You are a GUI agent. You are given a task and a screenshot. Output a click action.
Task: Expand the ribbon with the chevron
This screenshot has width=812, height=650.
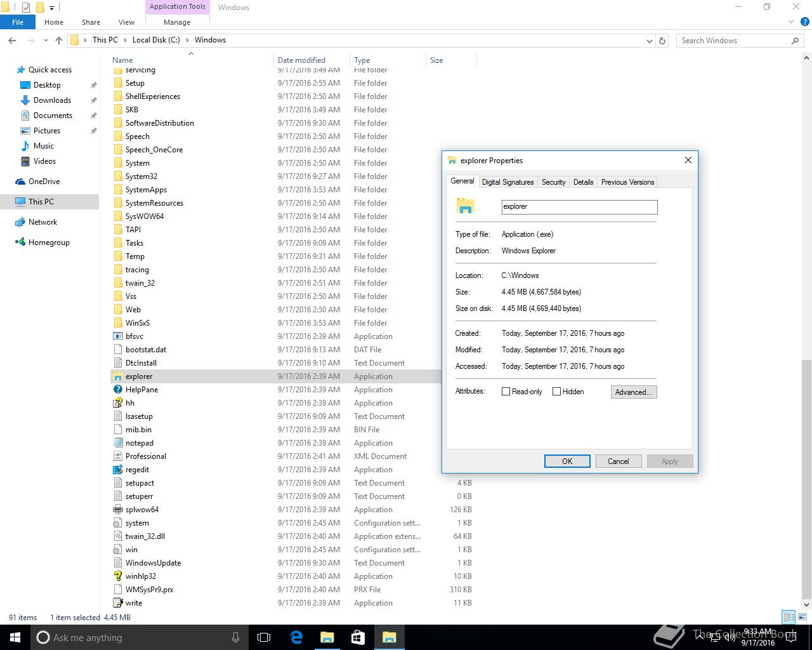point(791,22)
